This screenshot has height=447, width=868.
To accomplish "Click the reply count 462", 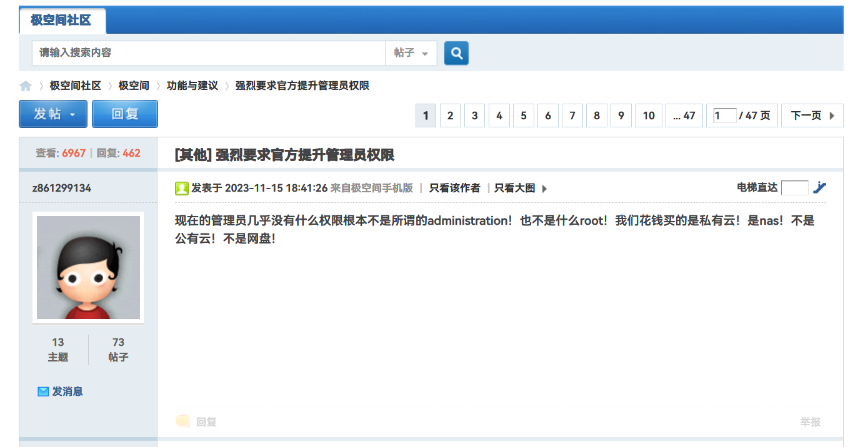I will (131, 153).
